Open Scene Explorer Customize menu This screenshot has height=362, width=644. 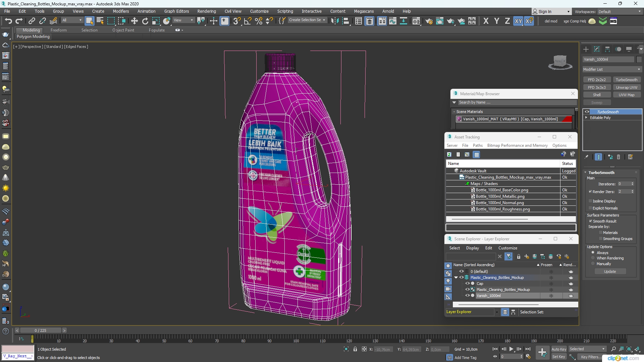coord(508,248)
